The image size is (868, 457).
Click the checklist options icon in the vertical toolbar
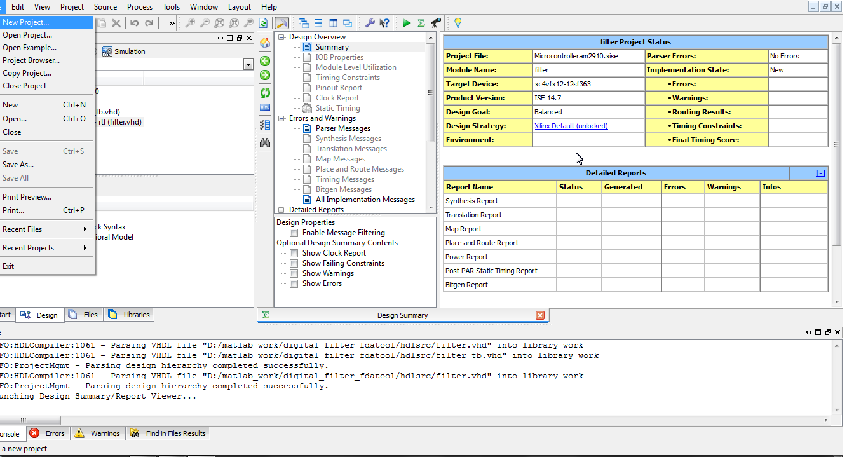pyautogui.click(x=265, y=125)
